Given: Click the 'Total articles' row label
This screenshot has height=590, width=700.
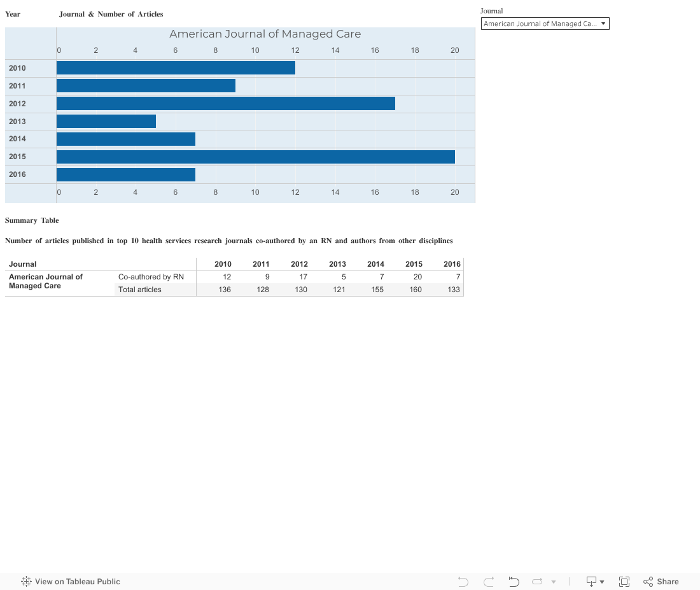Looking at the screenshot, I should (140, 290).
